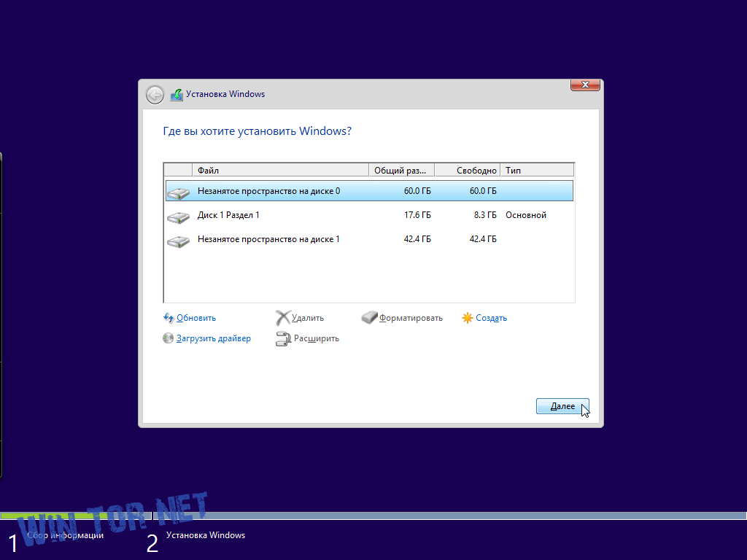Sort by the Файл column header
The image size is (747, 560).
pos(281,170)
